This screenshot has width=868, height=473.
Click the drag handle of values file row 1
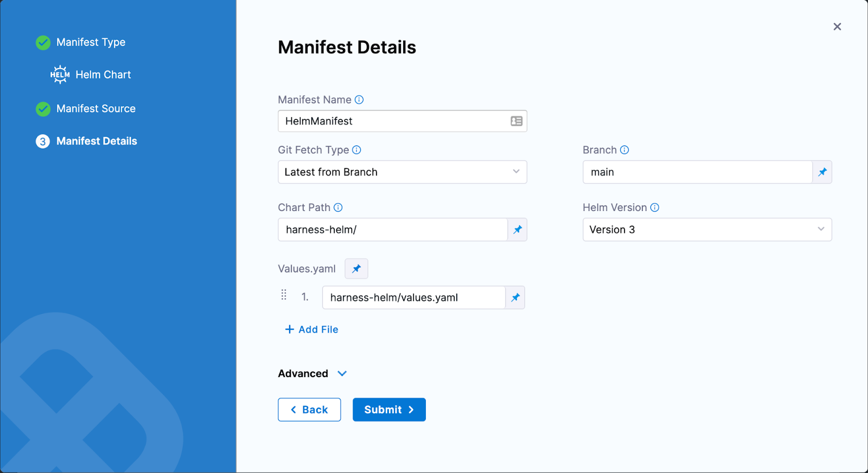[284, 295]
